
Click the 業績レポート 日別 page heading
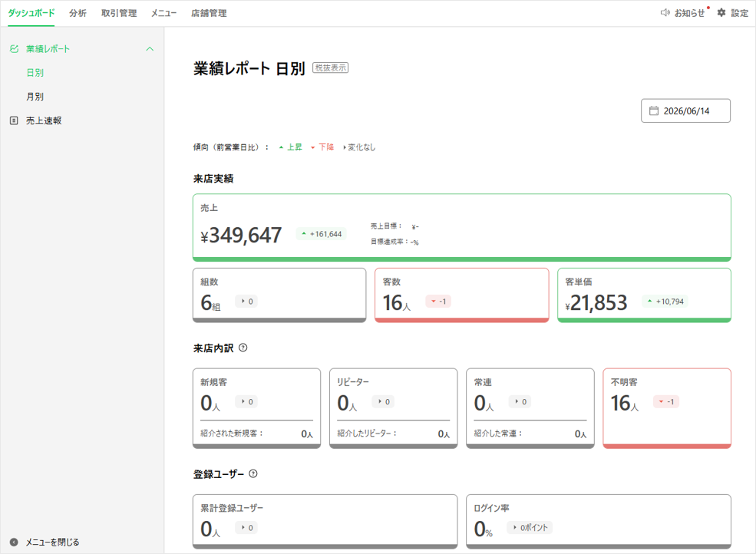point(249,68)
